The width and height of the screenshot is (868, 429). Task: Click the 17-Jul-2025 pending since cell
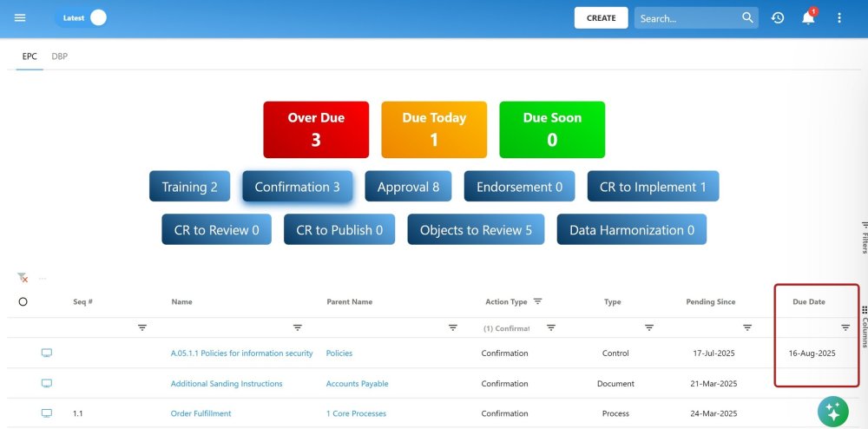click(x=713, y=353)
